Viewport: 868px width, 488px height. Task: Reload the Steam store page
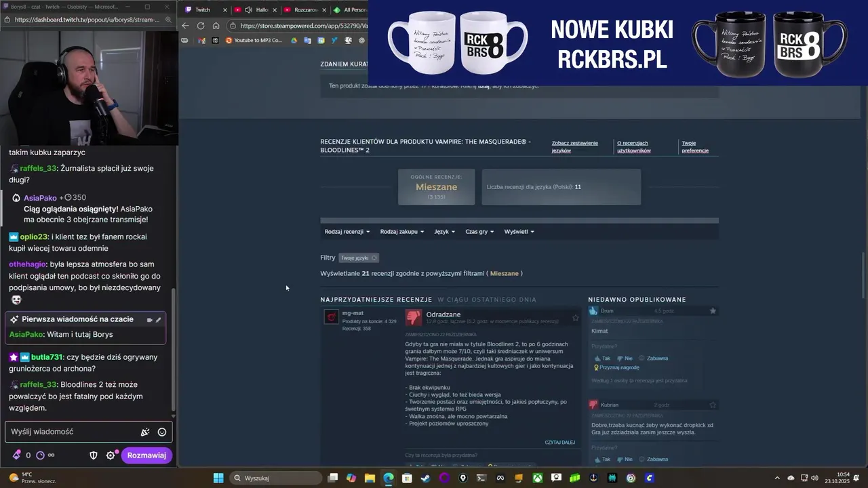pyautogui.click(x=201, y=26)
